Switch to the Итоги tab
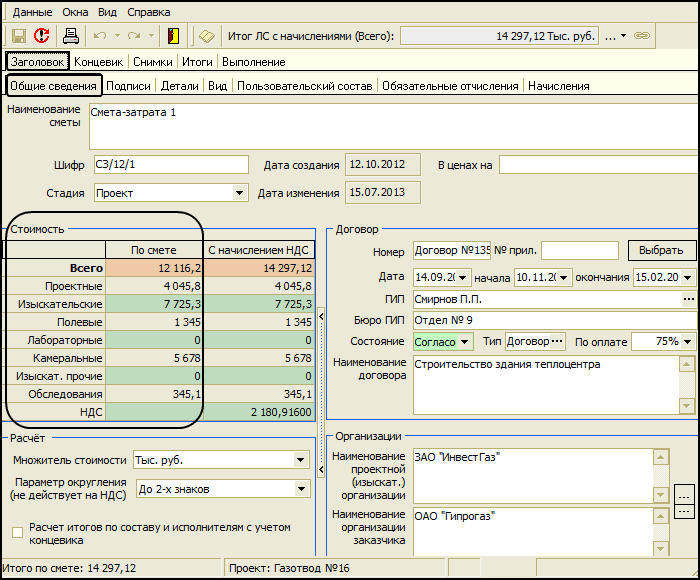The height and width of the screenshot is (580, 700). point(197,62)
